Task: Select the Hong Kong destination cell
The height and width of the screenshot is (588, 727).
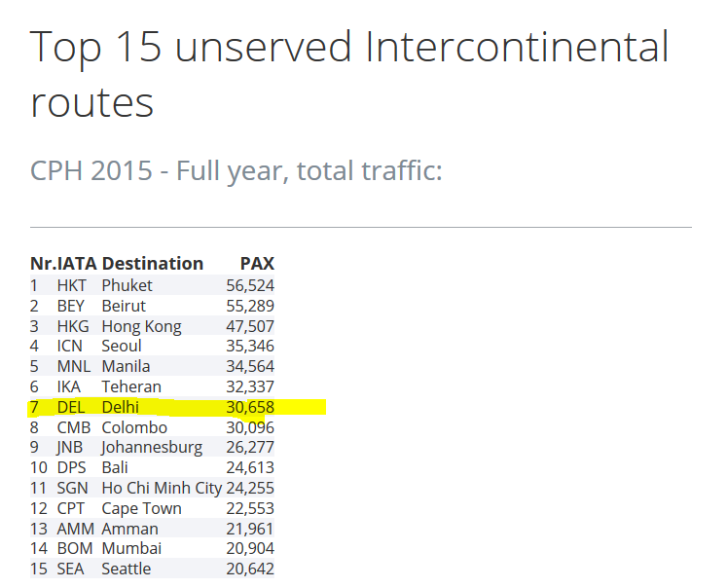Action: (141, 326)
